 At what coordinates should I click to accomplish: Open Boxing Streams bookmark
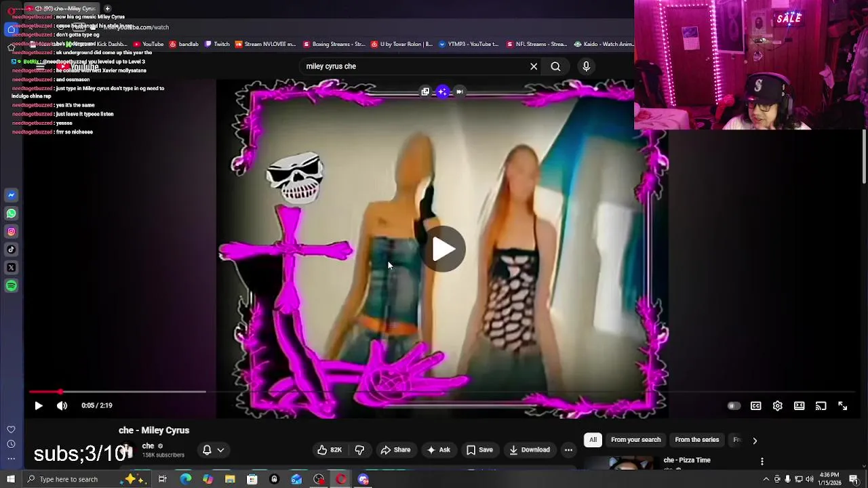(x=334, y=44)
